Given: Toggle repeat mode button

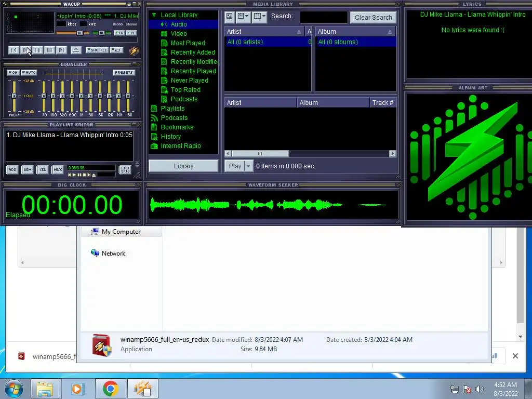Looking at the screenshot, I should [x=116, y=50].
